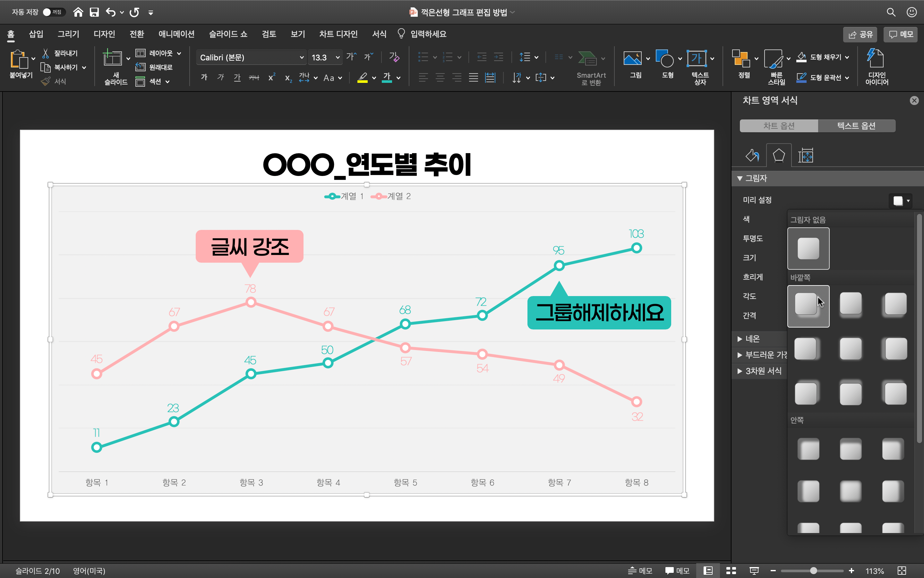This screenshot has width=924, height=578.
Task: Open the 서식 ribbon tab
Action: coord(379,34)
